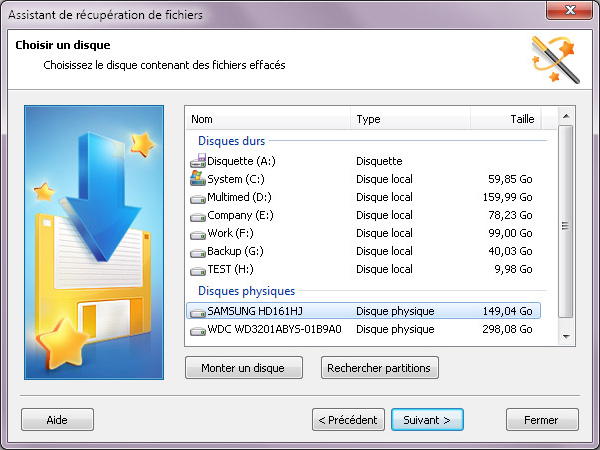The width and height of the screenshot is (600, 450).
Task: Close the wizard with the Fermer button
Action: click(542, 420)
